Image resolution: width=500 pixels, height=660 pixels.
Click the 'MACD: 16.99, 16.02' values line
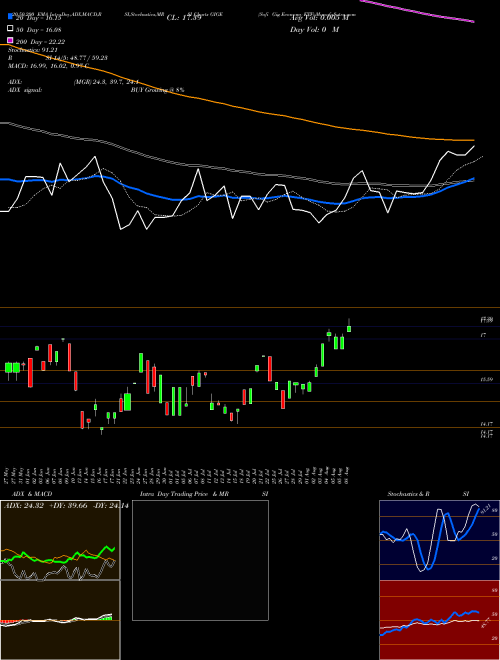coord(48,66)
